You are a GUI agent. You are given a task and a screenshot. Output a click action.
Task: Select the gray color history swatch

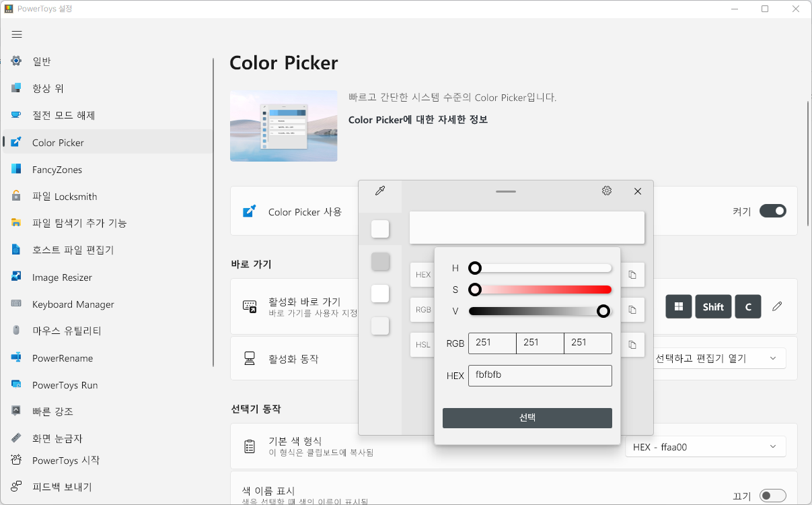[380, 261]
